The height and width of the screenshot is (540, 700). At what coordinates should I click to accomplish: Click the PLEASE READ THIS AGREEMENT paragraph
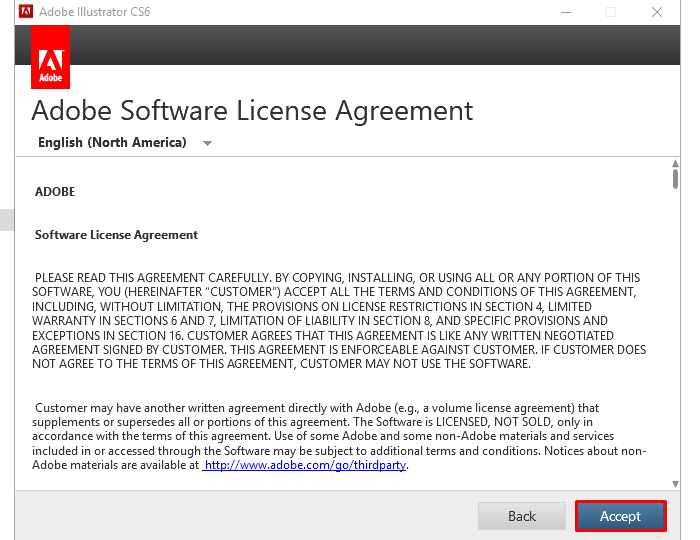340,320
